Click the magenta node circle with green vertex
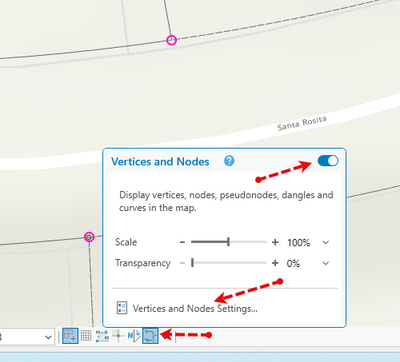The height and width of the screenshot is (362, 400). click(x=89, y=237)
